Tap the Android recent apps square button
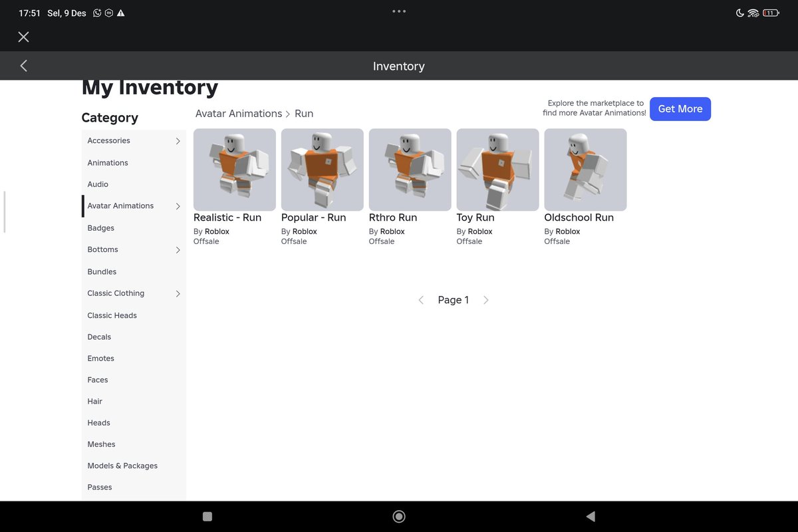 tap(207, 517)
